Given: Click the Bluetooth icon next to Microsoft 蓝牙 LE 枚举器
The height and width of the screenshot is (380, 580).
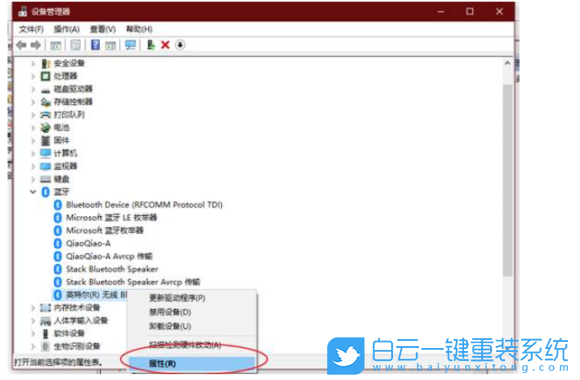Looking at the screenshot, I should click(x=58, y=218).
